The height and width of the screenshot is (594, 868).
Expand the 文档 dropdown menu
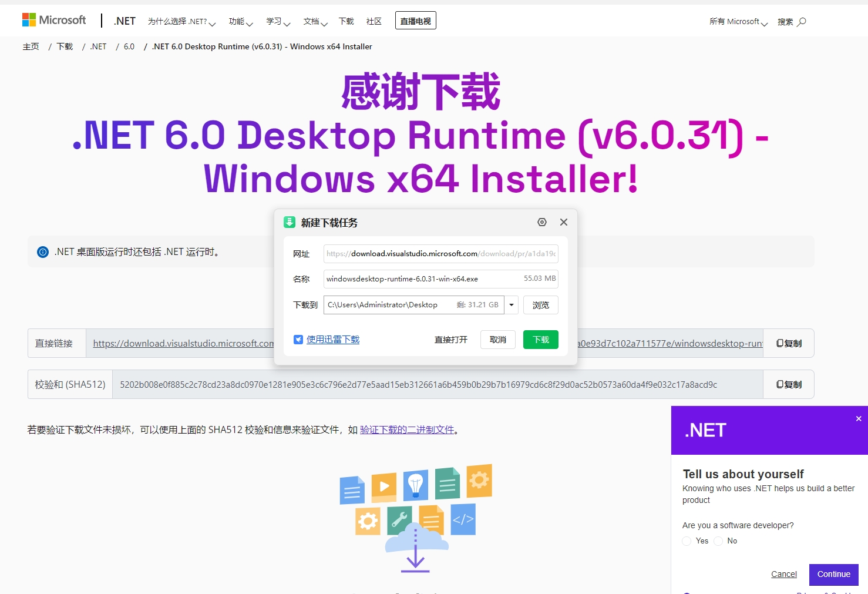[315, 22]
